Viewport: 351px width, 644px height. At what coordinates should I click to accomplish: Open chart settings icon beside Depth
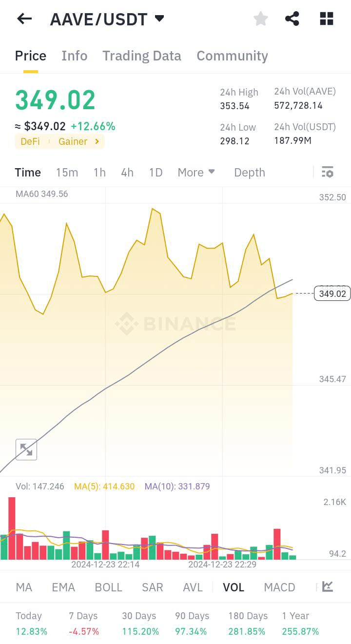(x=327, y=172)
